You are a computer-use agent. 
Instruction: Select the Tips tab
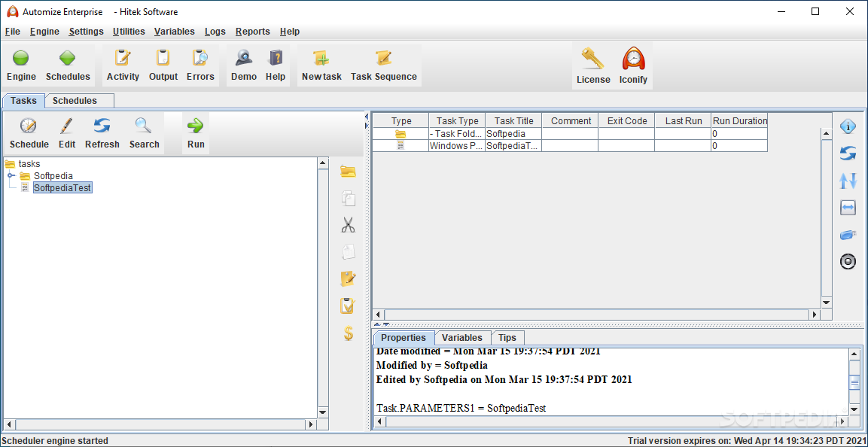pyautogui.click(x=507, y=337)
